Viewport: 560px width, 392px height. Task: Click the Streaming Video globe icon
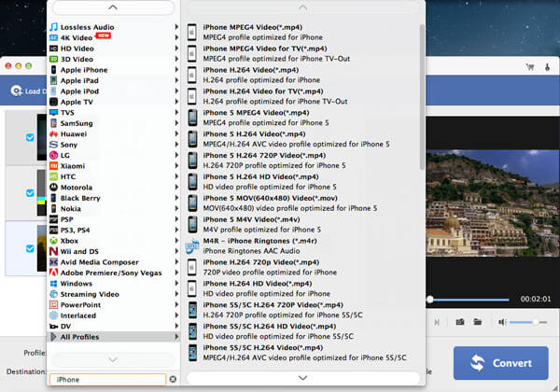(53, 294)
